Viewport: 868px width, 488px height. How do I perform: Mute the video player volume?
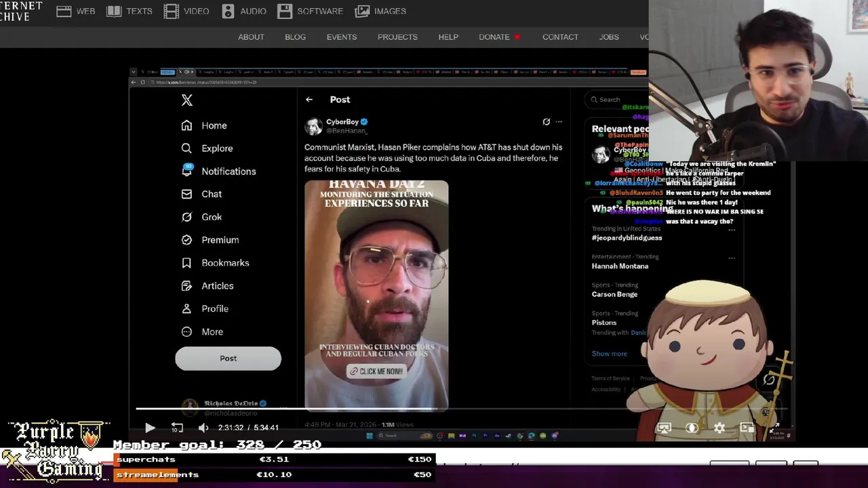tap(203, 428)
